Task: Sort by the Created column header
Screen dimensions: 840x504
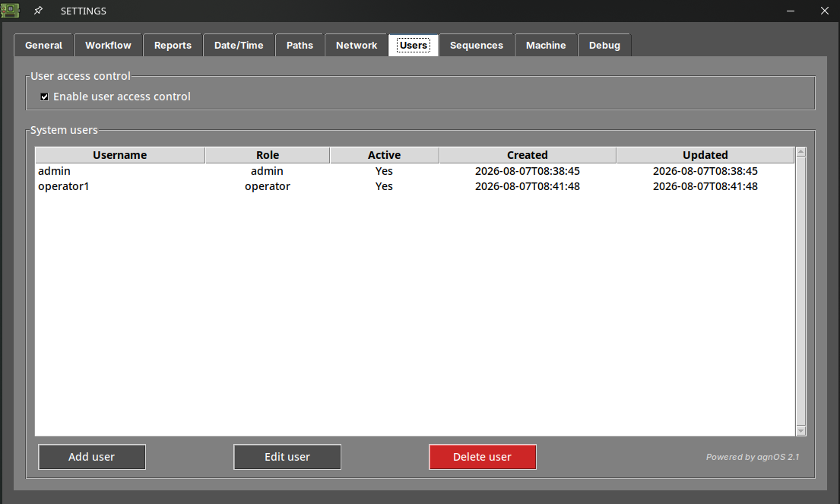Action: 528,155
